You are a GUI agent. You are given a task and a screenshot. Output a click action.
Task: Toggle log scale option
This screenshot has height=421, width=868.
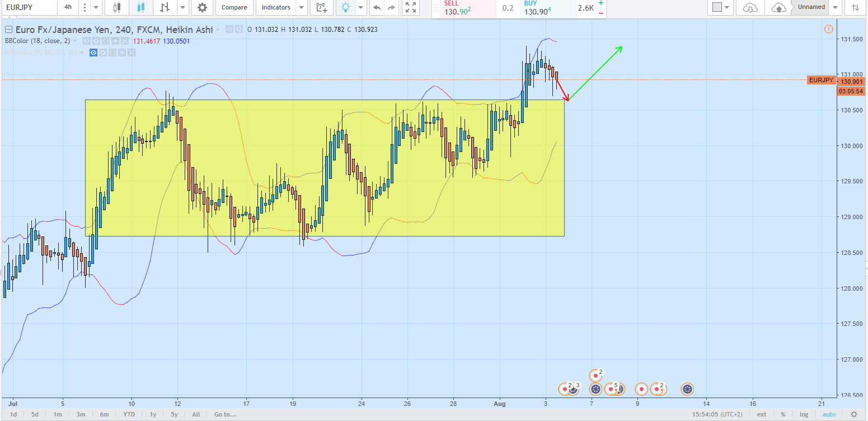pos(804,414)
